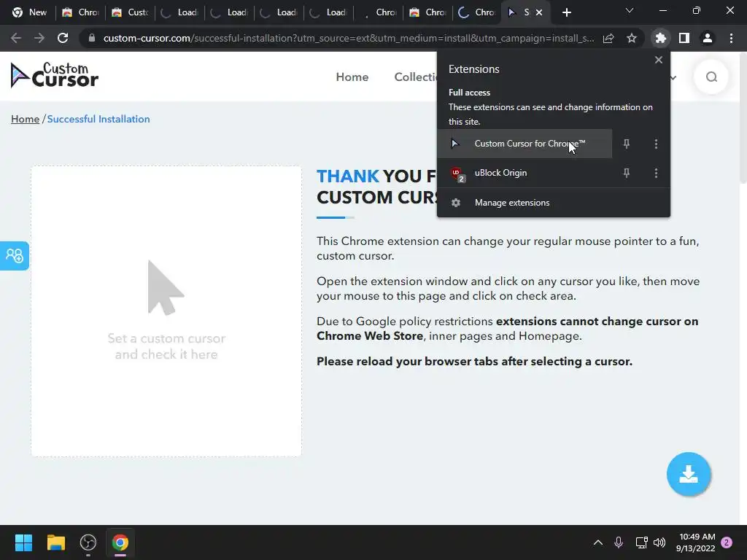Open OBS Studio from the taskbar
This screenshot has height=560, width=747.
click(88, 542)
